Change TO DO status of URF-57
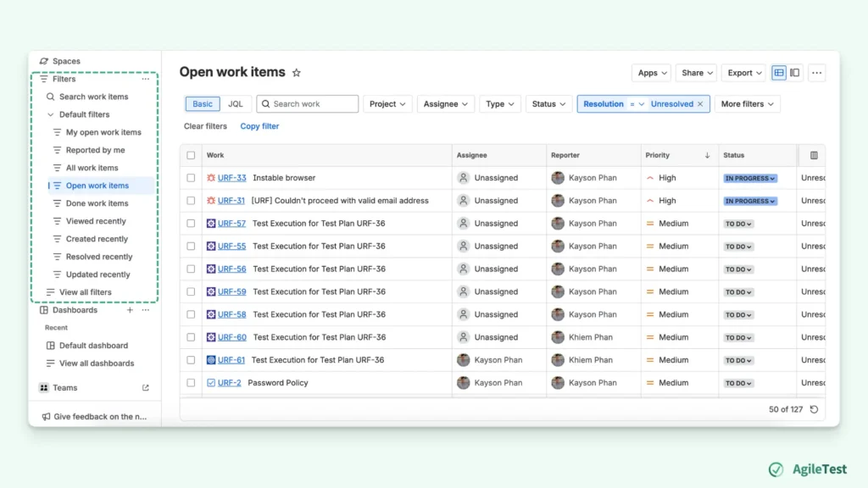The height and width of the screenshot is (488, 868). pos(738,224)
